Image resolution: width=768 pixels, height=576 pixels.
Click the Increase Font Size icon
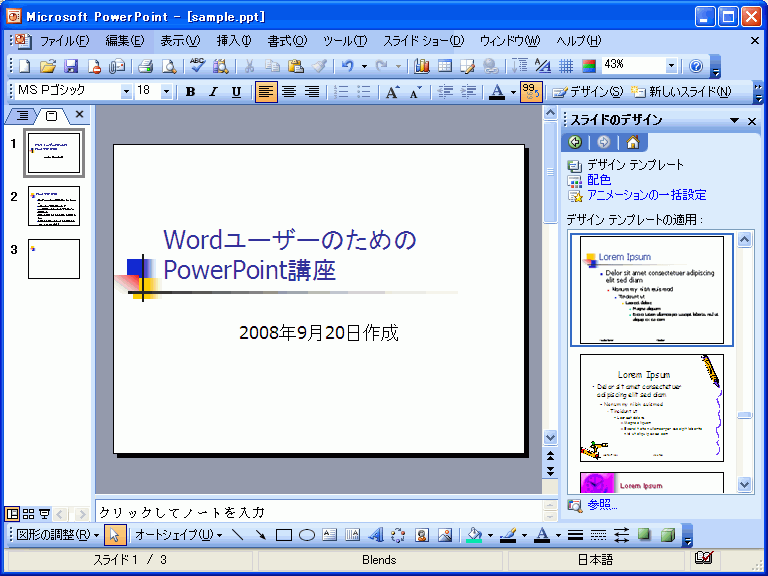pyautogui.click(x=393, y=92)
